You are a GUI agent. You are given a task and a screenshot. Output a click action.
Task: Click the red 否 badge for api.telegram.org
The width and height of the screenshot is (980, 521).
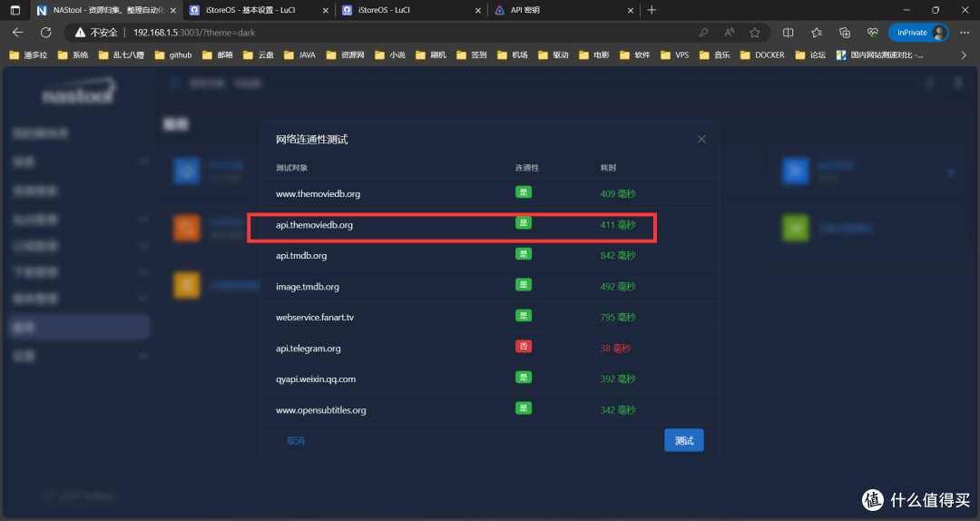(x=524, y=346)
